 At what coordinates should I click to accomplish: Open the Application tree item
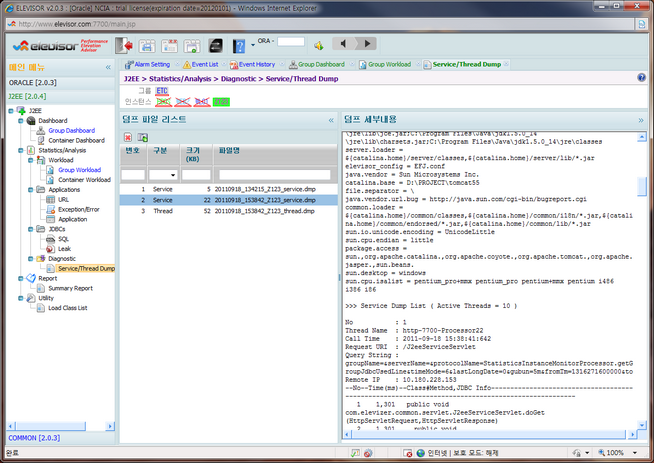coord(73,219)
